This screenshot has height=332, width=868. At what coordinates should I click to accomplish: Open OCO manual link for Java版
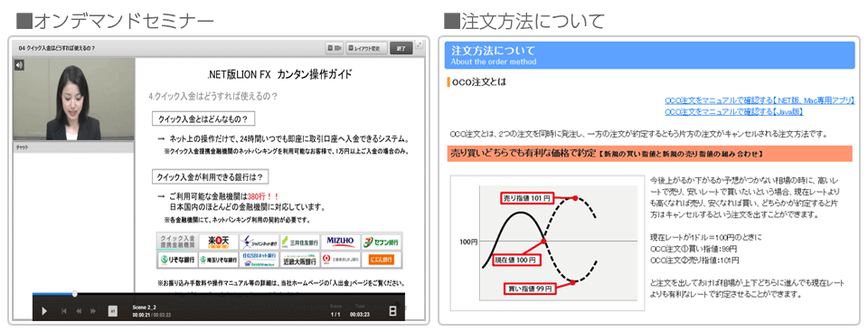[734, 112]
